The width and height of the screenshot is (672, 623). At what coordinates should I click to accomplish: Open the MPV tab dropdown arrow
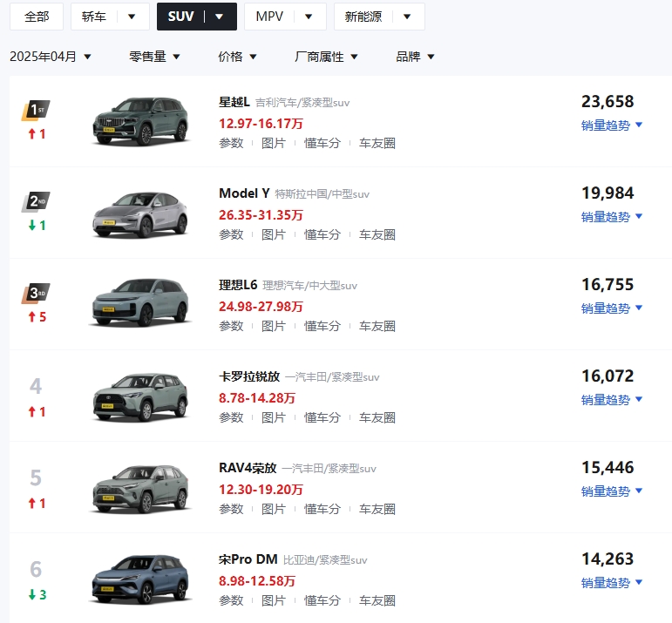[x=309, y=17]
